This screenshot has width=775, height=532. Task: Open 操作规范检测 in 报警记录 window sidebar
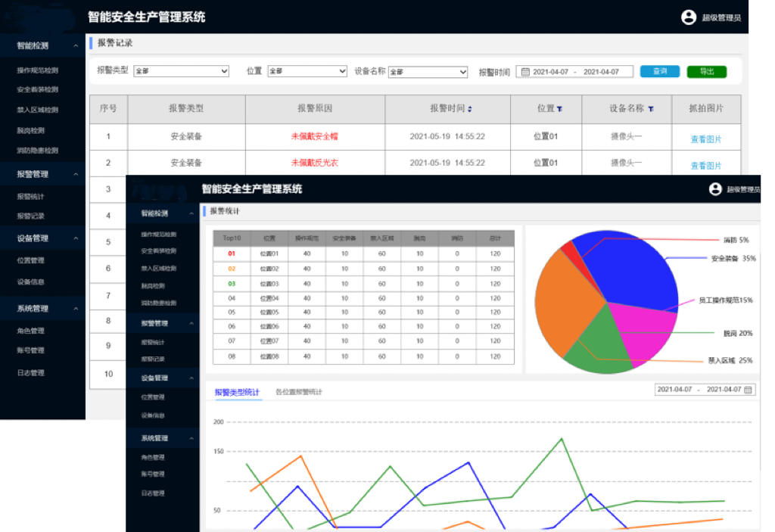click(x=38, y=70)
